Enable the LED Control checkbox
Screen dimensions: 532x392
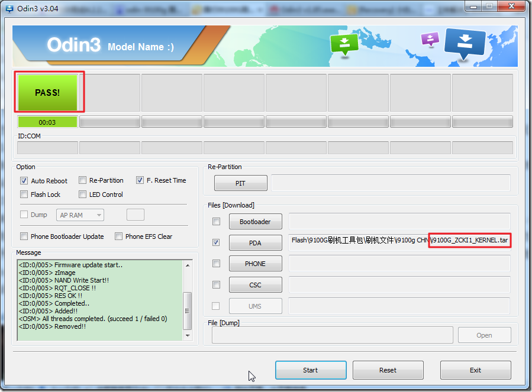pos(82,195)
